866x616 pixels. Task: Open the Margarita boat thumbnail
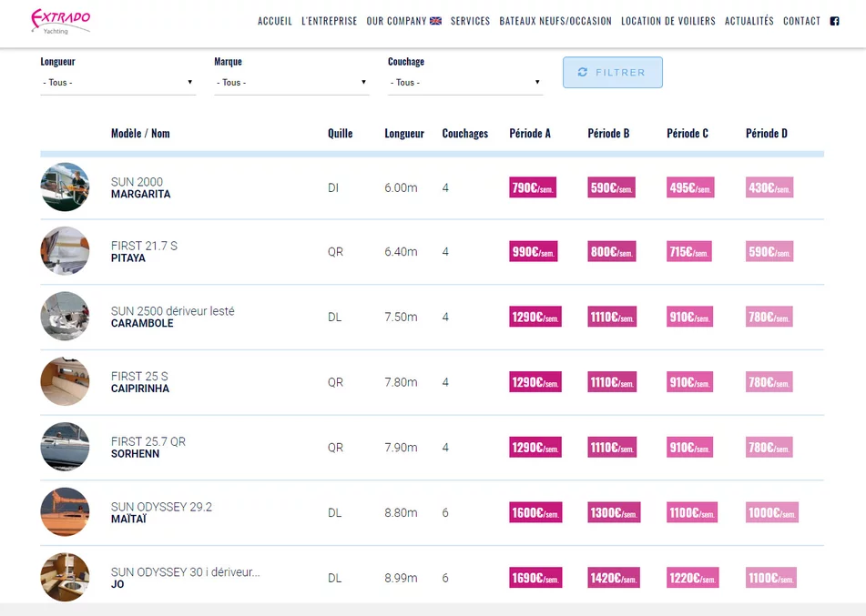click(65, 187)
